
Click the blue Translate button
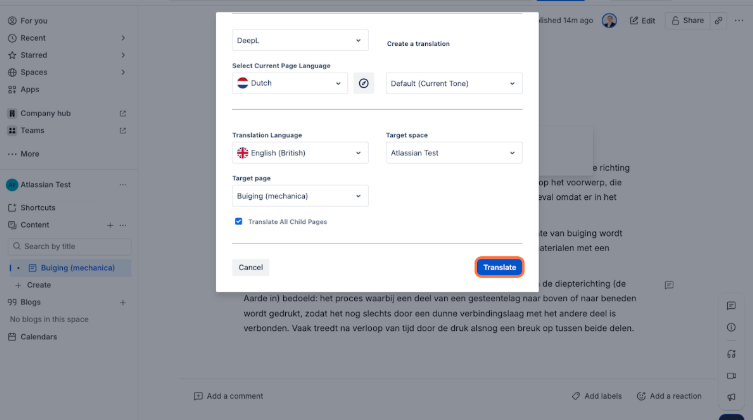499,267
